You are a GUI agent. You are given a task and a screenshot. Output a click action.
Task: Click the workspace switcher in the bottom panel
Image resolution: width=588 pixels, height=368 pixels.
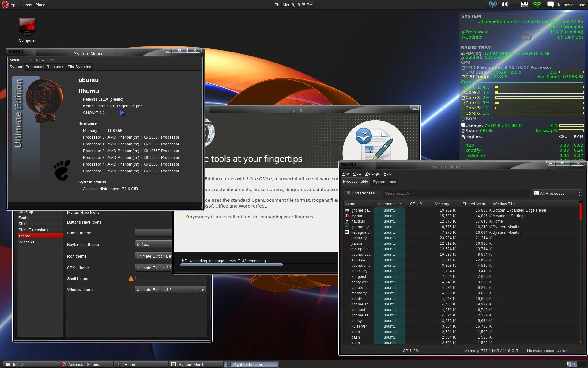[572, 364]
